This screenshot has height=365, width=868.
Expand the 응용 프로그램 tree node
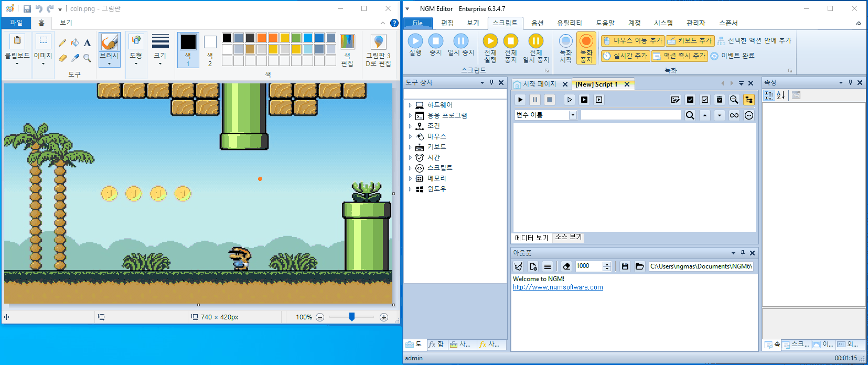[x=410, y=115]
